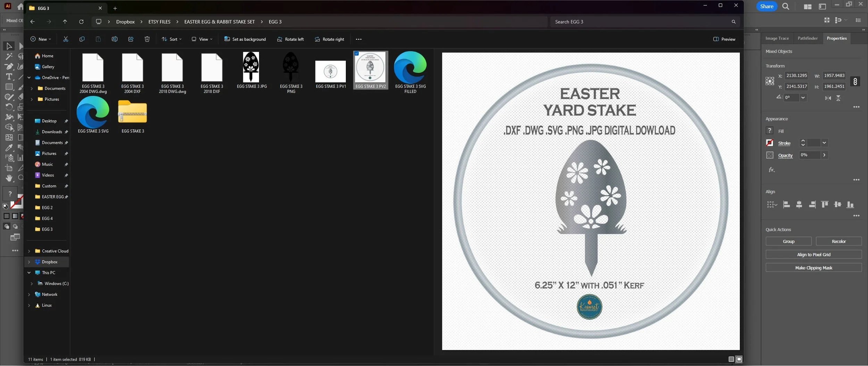This screenshot has width=868, height=366.
Task: Switch to the Image Trace tab
Action: (777, 38)
